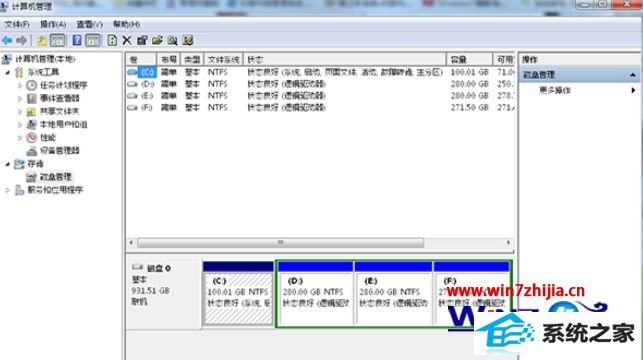Image resolution: width=643 pixels, height=360 pixels.
Task: Open the 文件(F) menu
Action: tap(17, 24)
